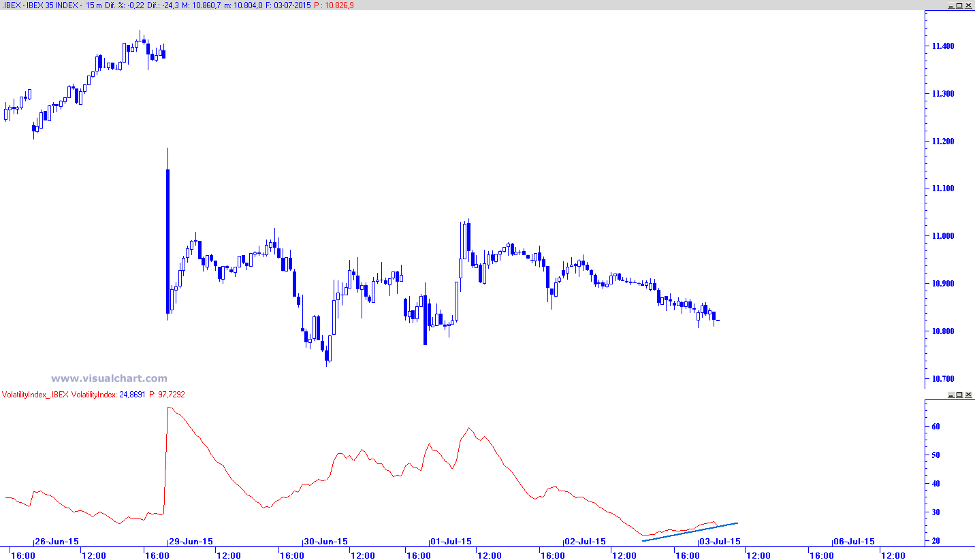Select the blue trendline on volatility chart
The image size is (975, 560).
point(690,532)
